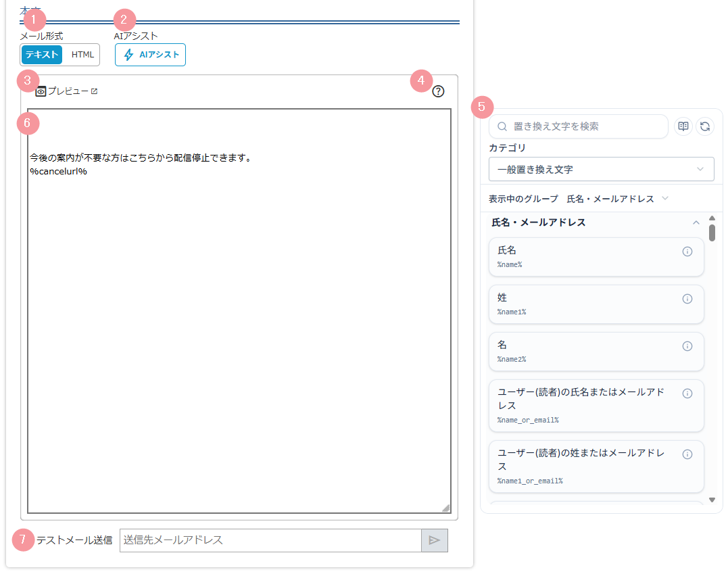Viewport: 728px width, 576px height.
Task: Open the replacement text guide book icon
Action: [683, 126]
